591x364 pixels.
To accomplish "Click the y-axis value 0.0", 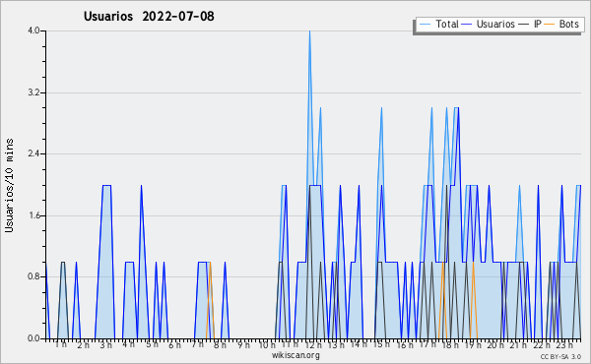I will click(33, 338).
